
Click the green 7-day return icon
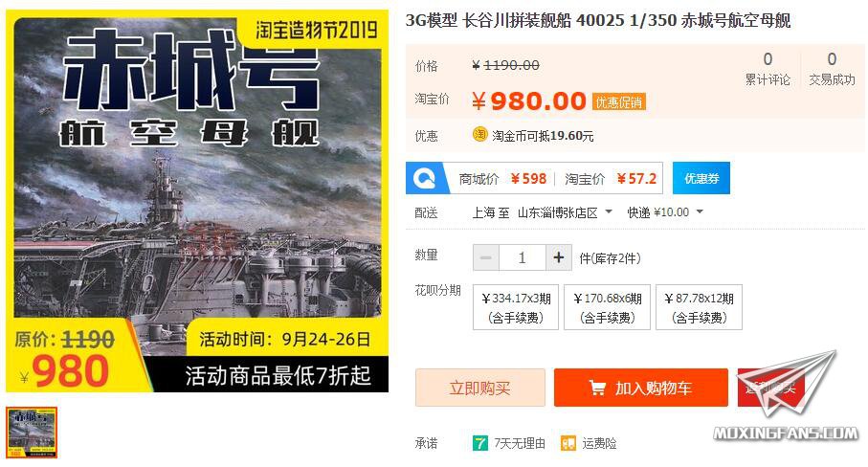click(480, 443)
